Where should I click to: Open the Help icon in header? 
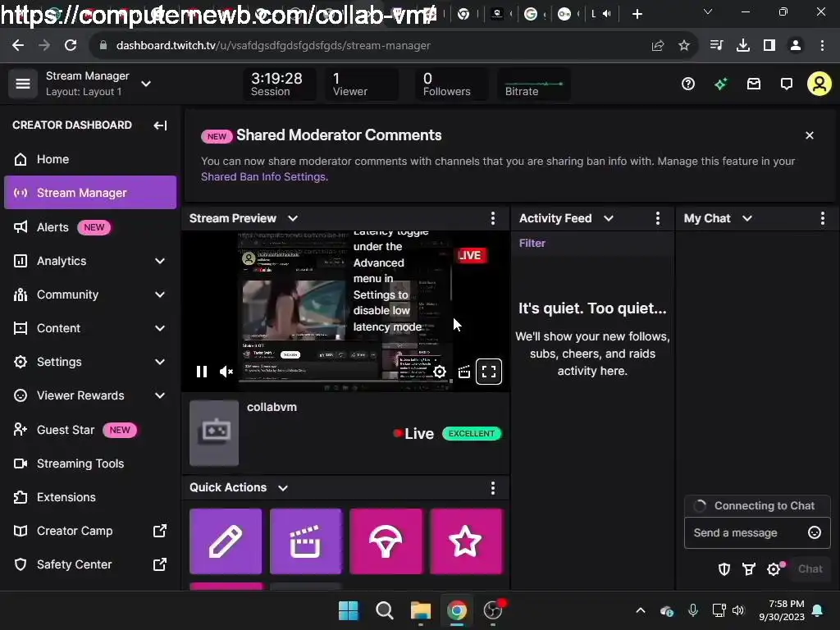click(688, 84)
